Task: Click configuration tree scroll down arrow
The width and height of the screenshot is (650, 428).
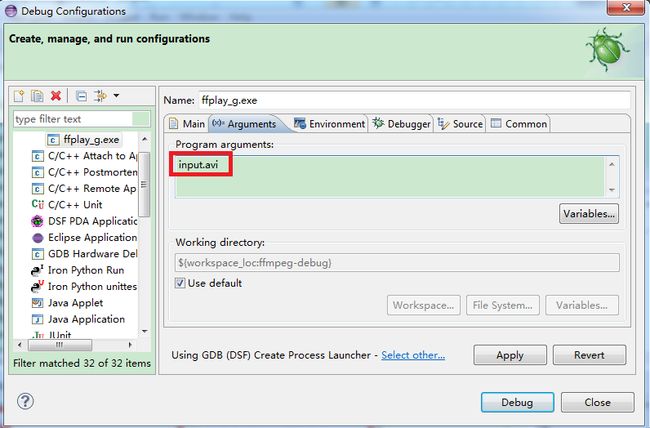Action: (144, 331)
